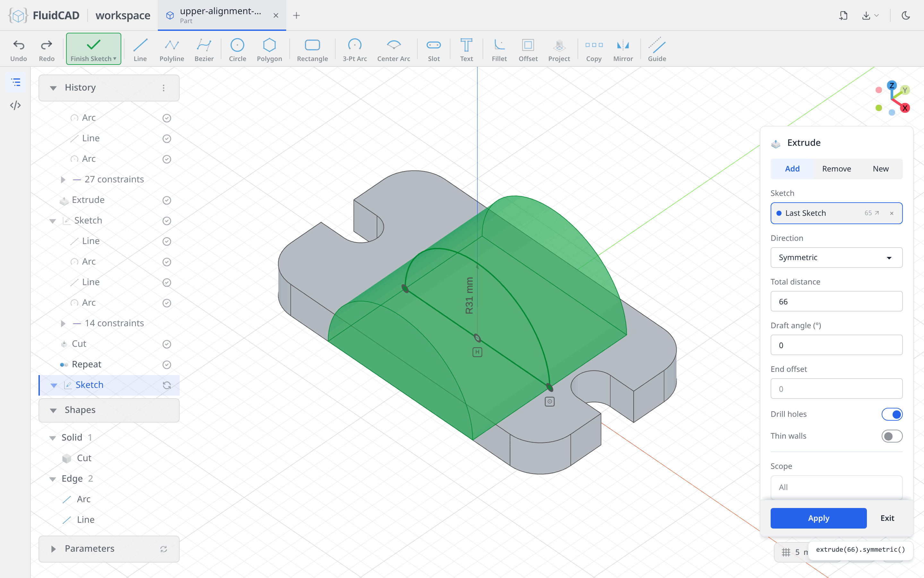Select the Text tool

(x=466, y=50)
